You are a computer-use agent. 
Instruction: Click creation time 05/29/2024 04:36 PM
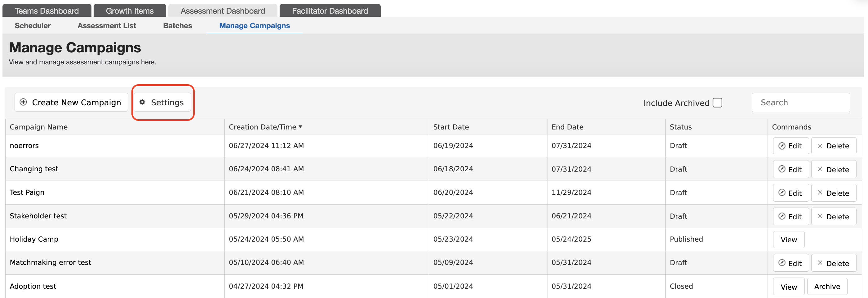266,216
